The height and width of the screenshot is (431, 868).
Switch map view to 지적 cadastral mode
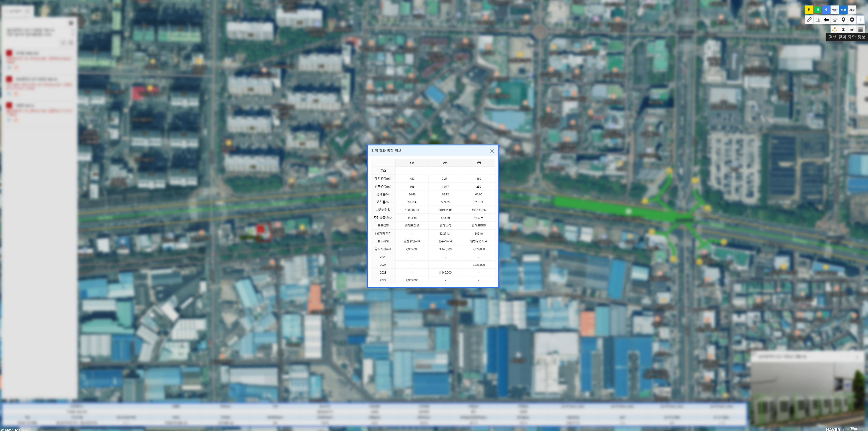(x=852, y=10)
